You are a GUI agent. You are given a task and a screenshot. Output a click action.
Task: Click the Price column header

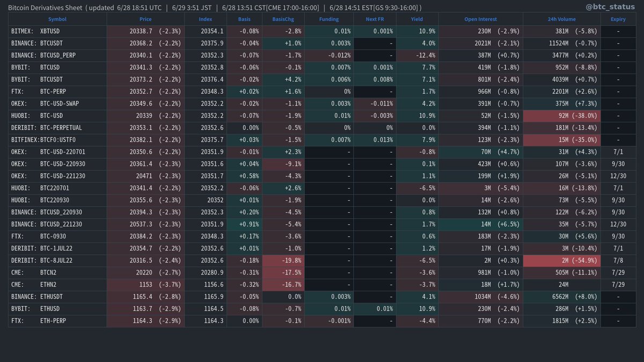click(145, 19)
